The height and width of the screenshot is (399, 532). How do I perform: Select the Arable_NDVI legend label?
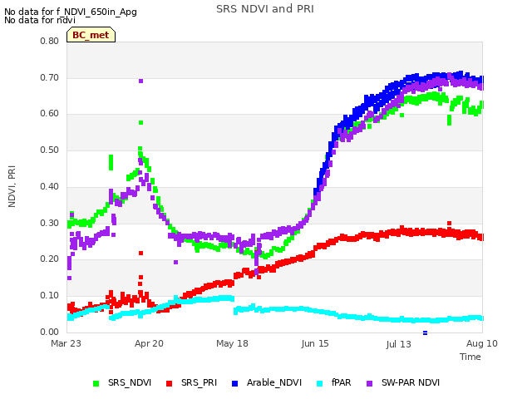click(x=274, y=382)
